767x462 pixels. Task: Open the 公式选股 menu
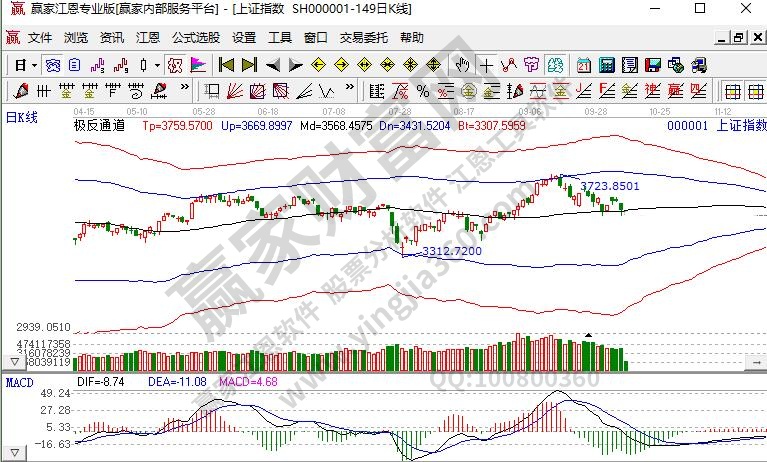196,38
